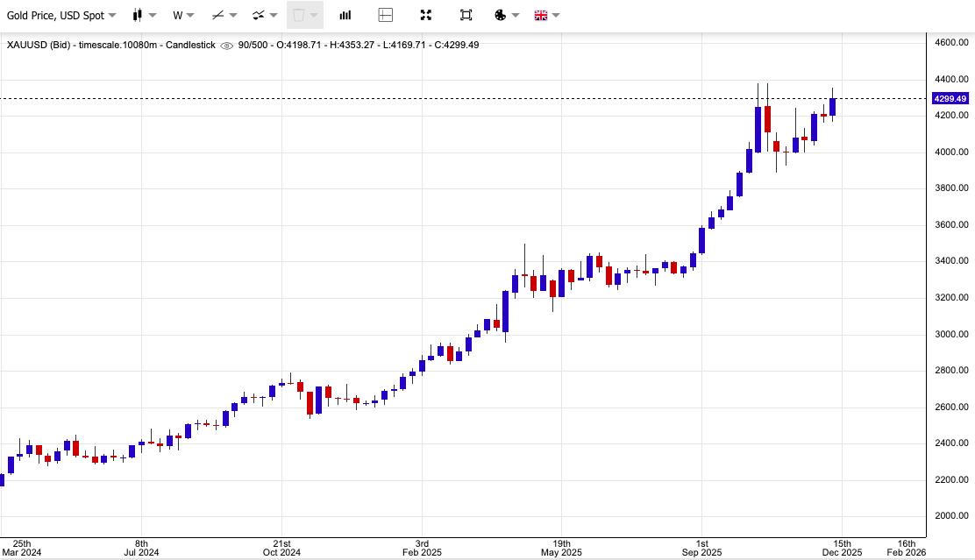Image resolution: width=975 pixels, height=560 pixels.
Task: Open the color palette theme icon
Action: coord(501,15)
